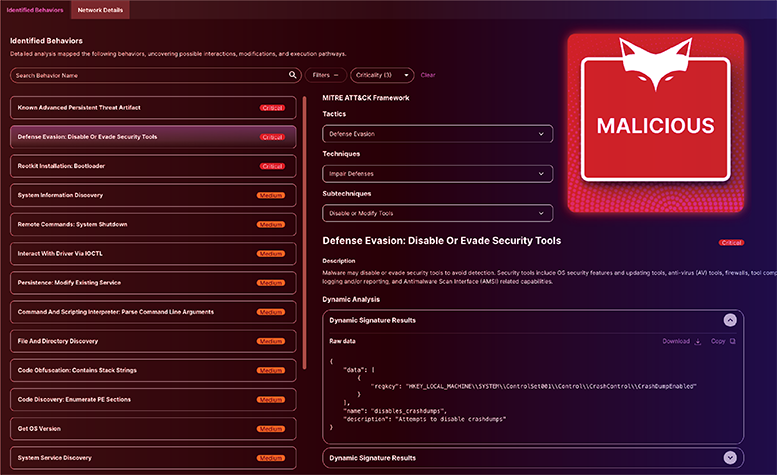The width and height of the screenshot is (777, 475).
Task: Open the Criticality (3) dropdown
Action: (382, 75)
